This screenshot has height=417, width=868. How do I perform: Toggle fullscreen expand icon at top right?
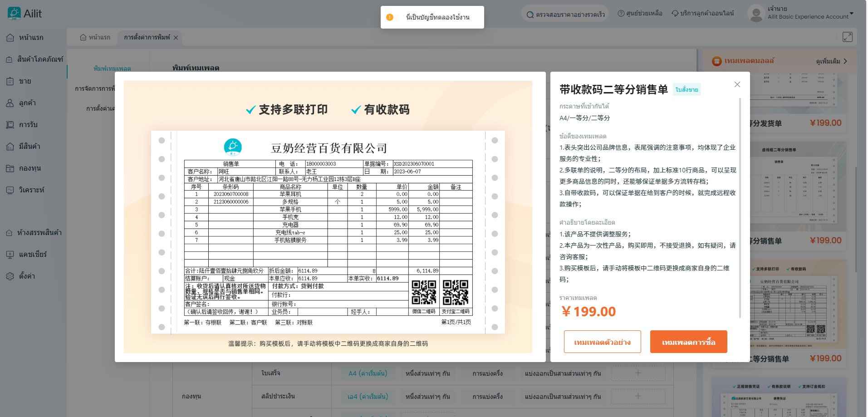(x=847, y=37)
